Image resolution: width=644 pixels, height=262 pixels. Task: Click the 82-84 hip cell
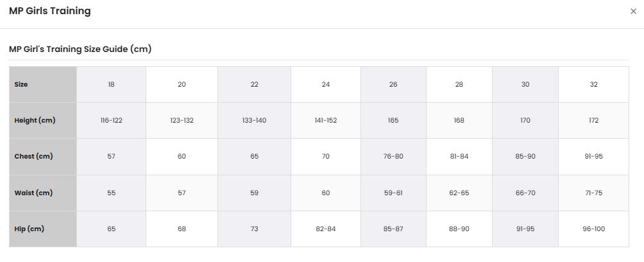(326, 229)
